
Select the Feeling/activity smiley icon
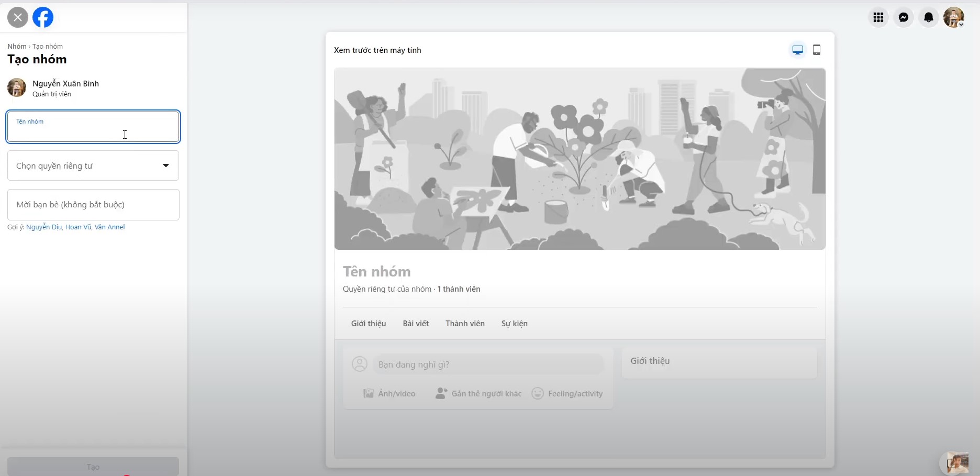click(x=538, y=393)
